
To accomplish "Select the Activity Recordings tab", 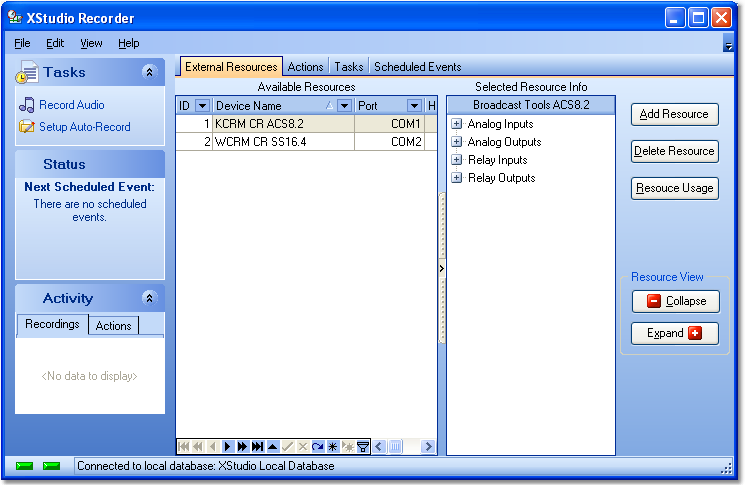I will (52, 324).
